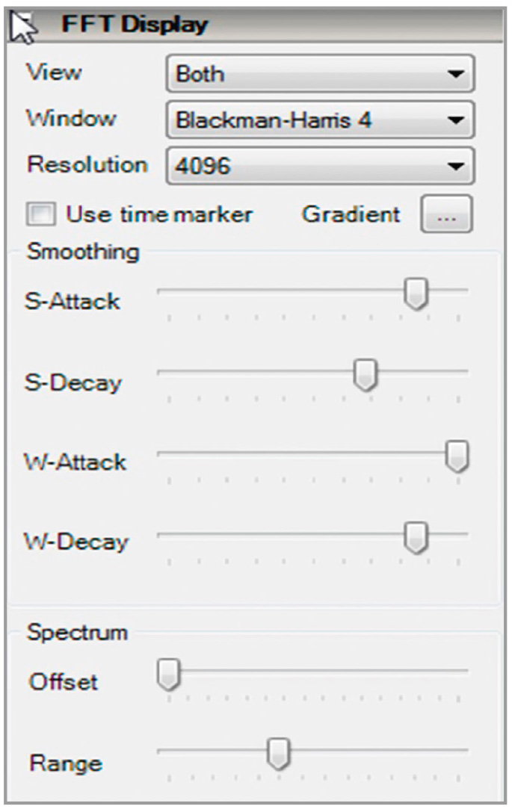This screenshot has width=512, height=812.
Task: Click the S-Decay slider handle
Action: [x=366, y=375]
